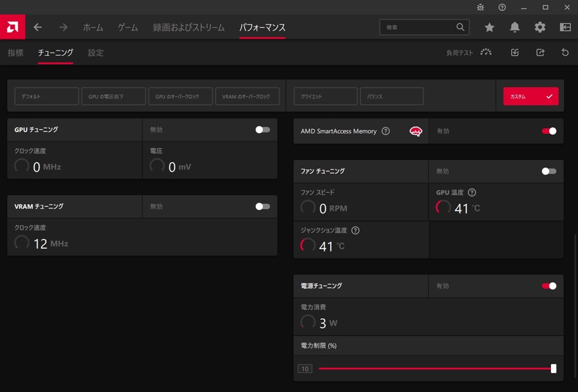Click the bug report icon

(x=480, y=7)
